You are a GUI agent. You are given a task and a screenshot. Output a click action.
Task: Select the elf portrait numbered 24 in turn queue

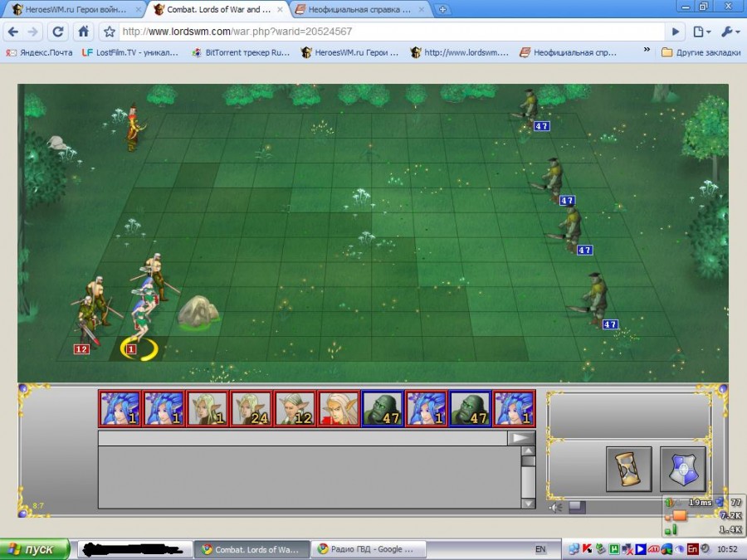pyautogui.click(x=251, y=408)
